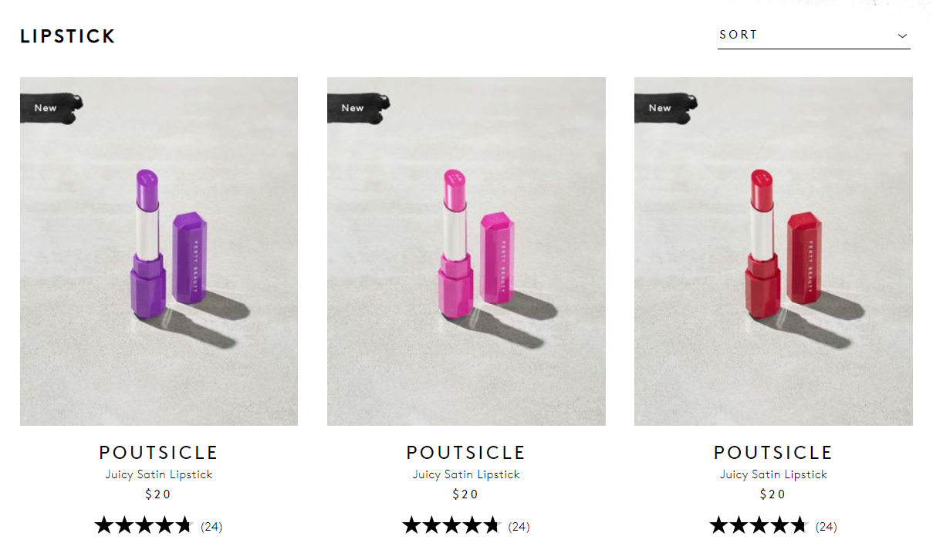Click the Poutsicle title under purple lipstick
The image size is (933, 560).
tap(159, 453)
